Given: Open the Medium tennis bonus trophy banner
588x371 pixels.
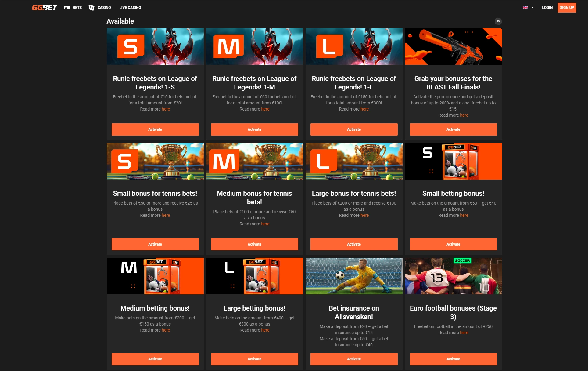Looking at the screenshot, I should click(x=255, y=161).
